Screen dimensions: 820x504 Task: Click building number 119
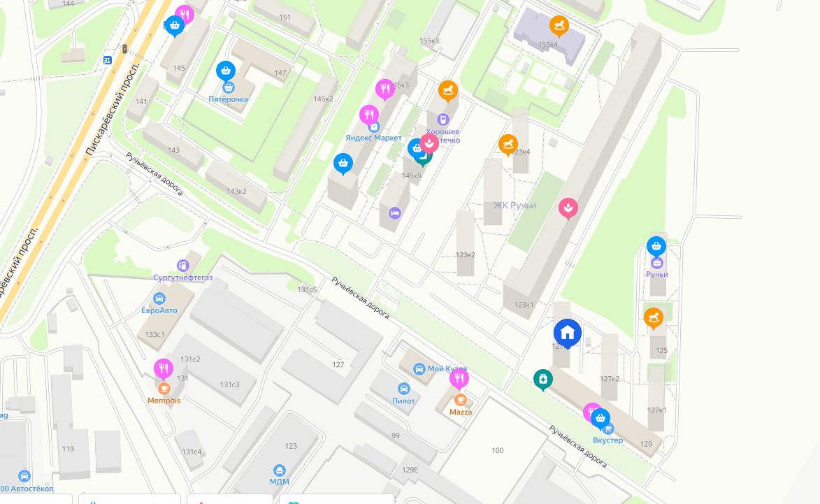click(x=68, y=449)
